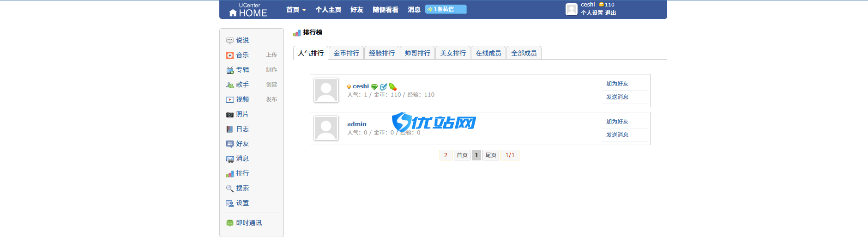Switch to the 金币排行 tab

pos(346,53)
